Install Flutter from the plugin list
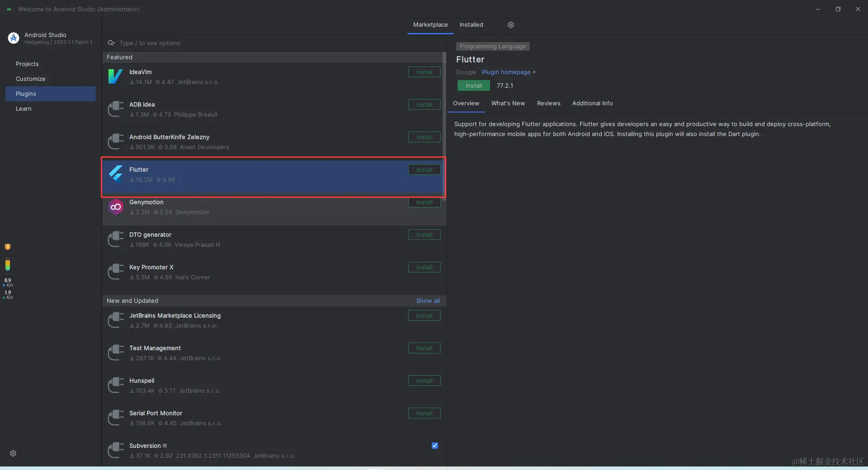Screen dimensions: 868x470 [x=425, y=169]
